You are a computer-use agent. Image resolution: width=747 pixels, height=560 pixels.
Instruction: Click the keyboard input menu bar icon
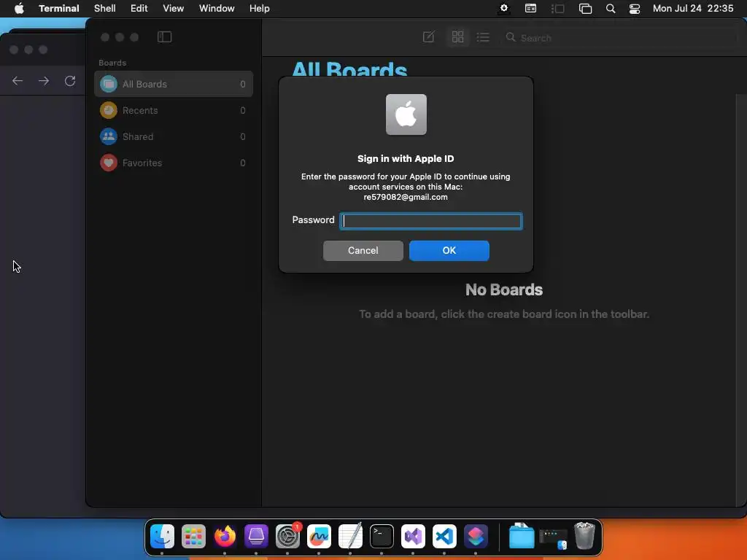531,9
